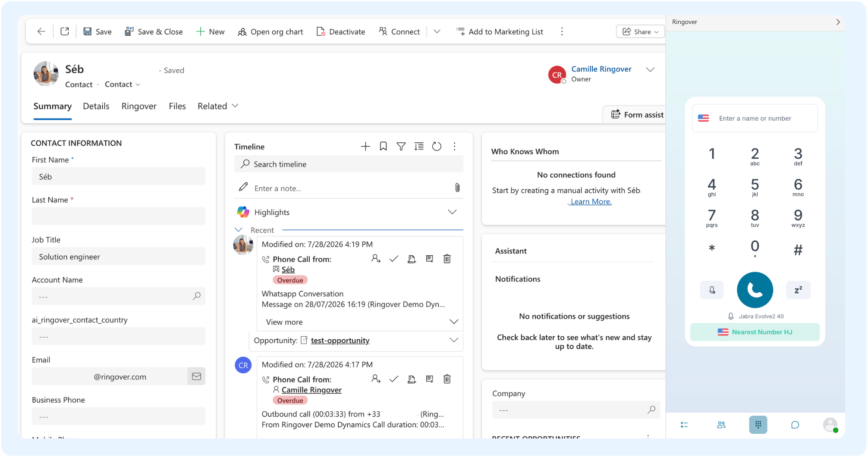Switch to the Details tab

(96, 106)
